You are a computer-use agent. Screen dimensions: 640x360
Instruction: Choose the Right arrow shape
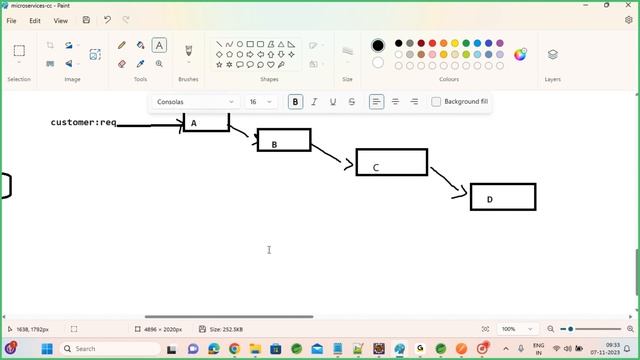click(250, 54)
